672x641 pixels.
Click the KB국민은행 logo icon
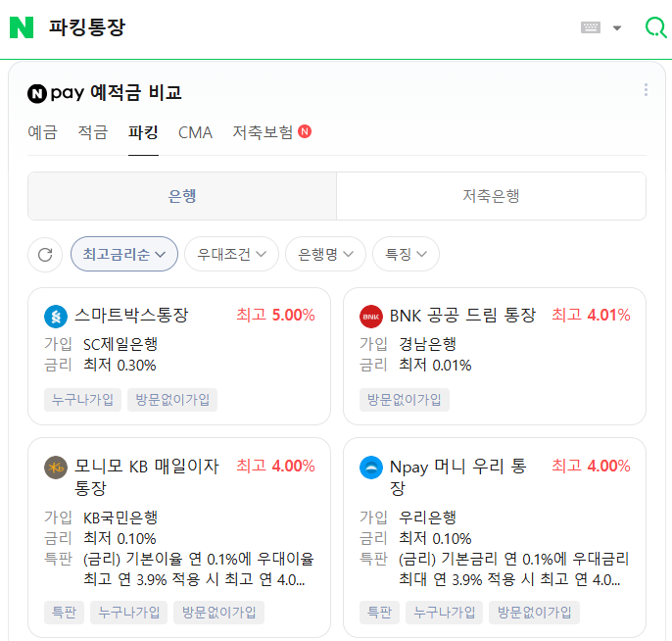click(x=56, y=468)
